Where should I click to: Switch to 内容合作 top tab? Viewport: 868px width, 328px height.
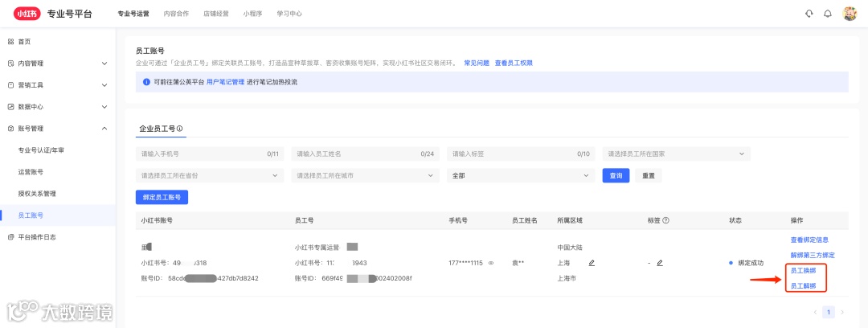pyautogui.click(x=177, y=14)
